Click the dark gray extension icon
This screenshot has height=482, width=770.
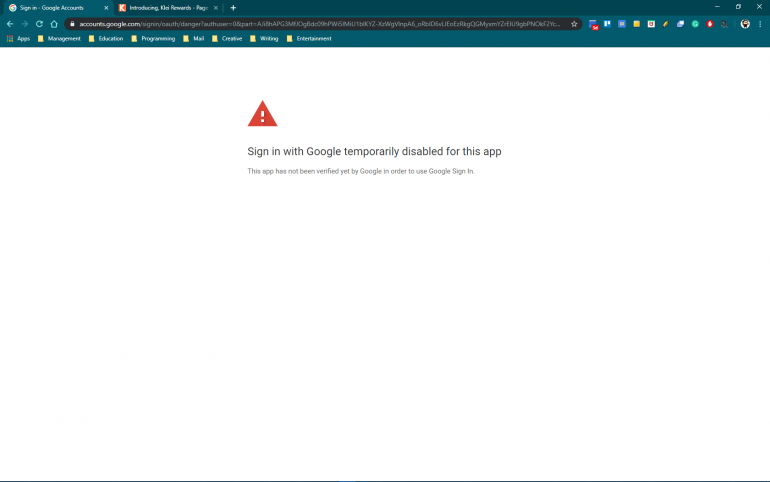pos(724,24)
